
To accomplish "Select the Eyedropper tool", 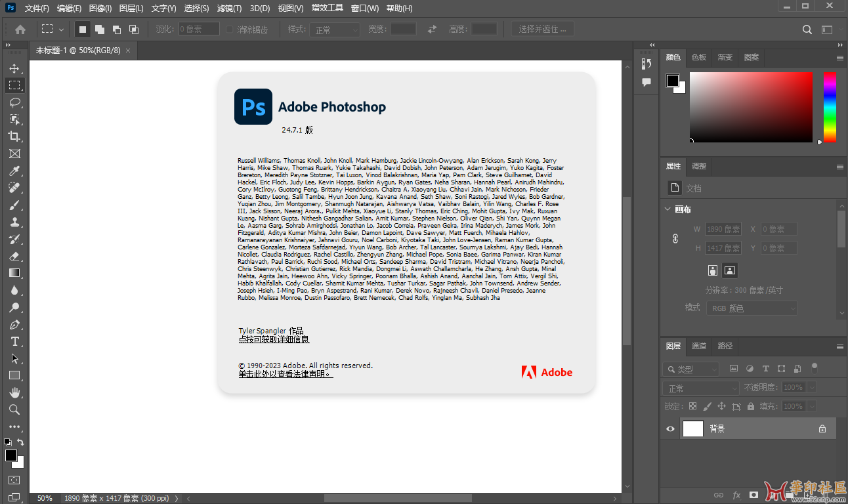I will (x=14, y=171).
